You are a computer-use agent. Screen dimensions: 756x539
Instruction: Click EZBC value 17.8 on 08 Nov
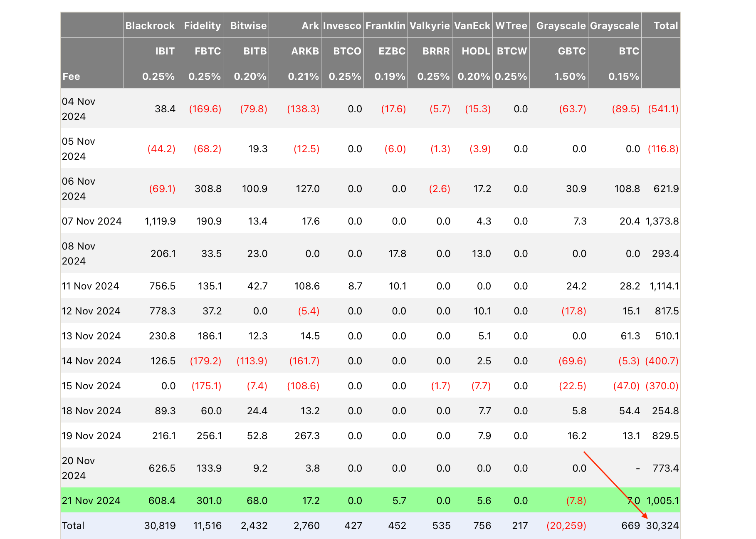398,254
